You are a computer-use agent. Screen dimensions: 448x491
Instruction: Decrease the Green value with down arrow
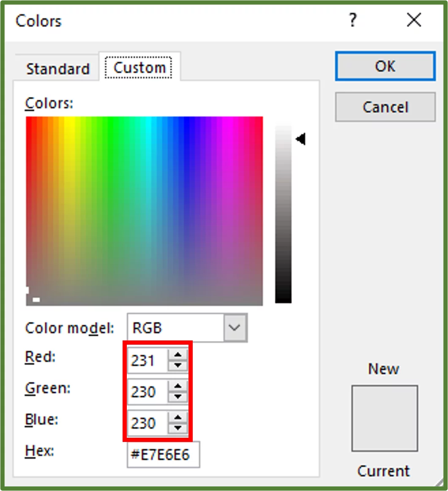click(x=178, y=397)
